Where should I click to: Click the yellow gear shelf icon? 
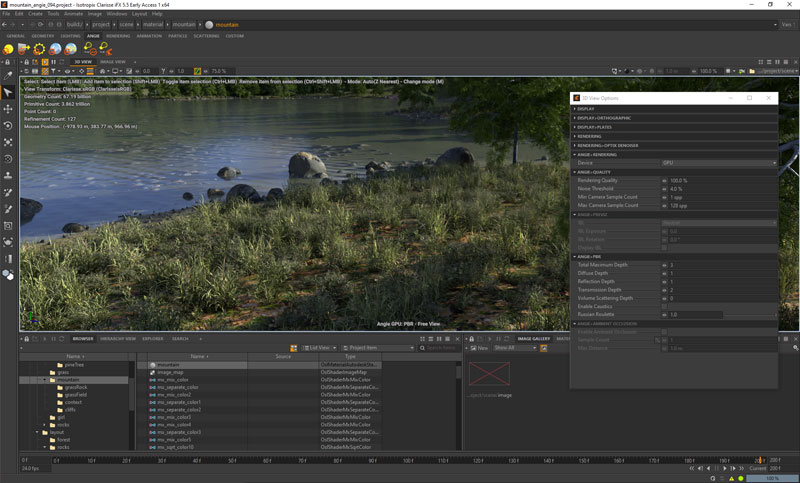click(x=40, y=49)
